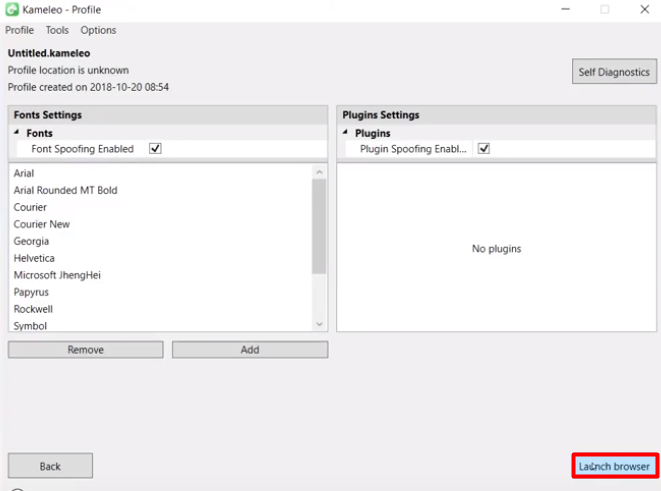Minimize the Kameleo window
Screen dimensions: 661x491
tap(565, 9)
